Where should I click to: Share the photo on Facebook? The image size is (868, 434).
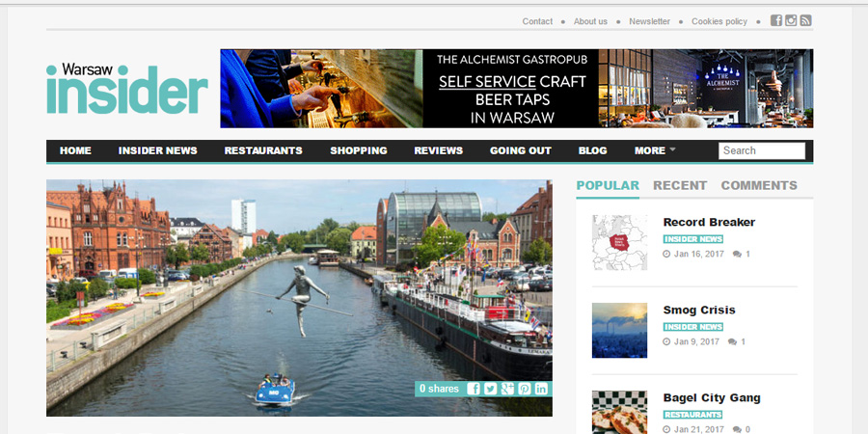[x=474, y=389]
